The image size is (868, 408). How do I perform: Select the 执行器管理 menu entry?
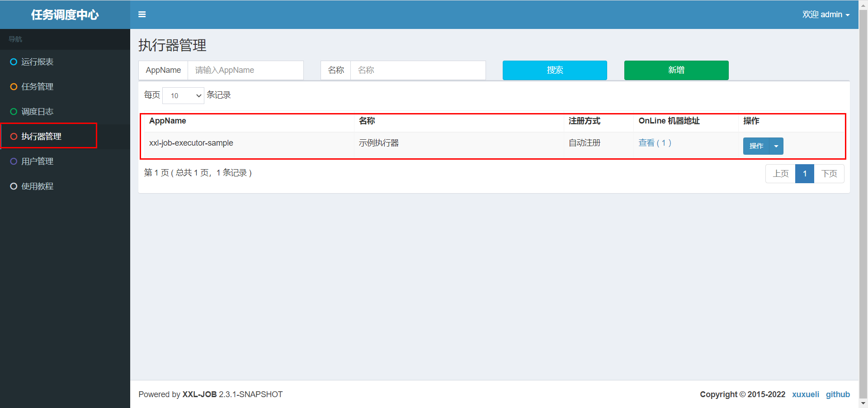pos(43,136)
